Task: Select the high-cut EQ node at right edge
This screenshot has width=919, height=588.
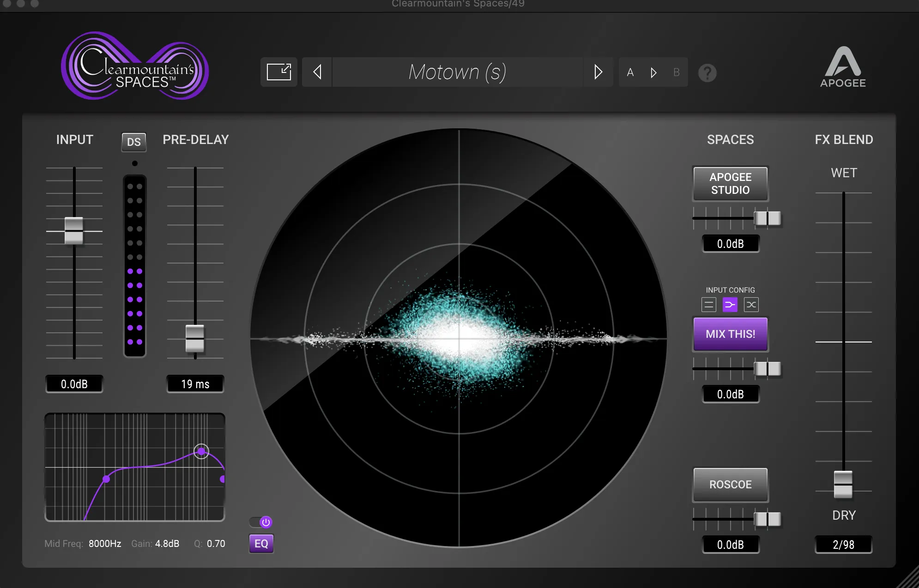Action: pos(223,479)
